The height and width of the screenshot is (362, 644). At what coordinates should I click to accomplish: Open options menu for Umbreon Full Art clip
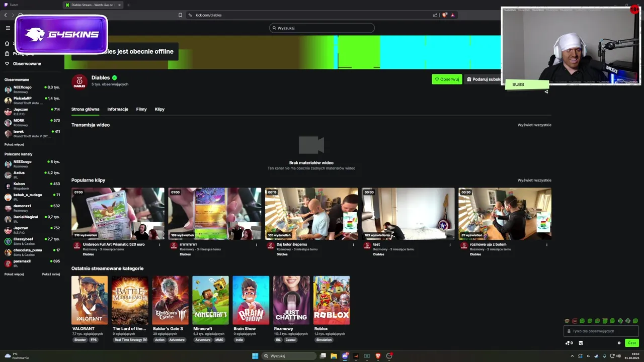(x=160, y=245)
